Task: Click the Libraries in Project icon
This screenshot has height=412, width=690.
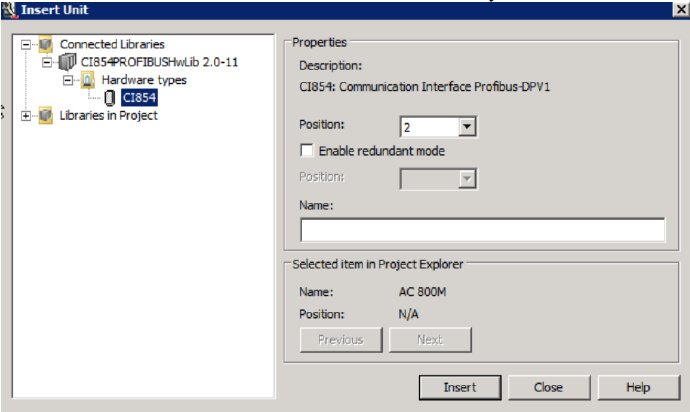Action: click(45, 116)
